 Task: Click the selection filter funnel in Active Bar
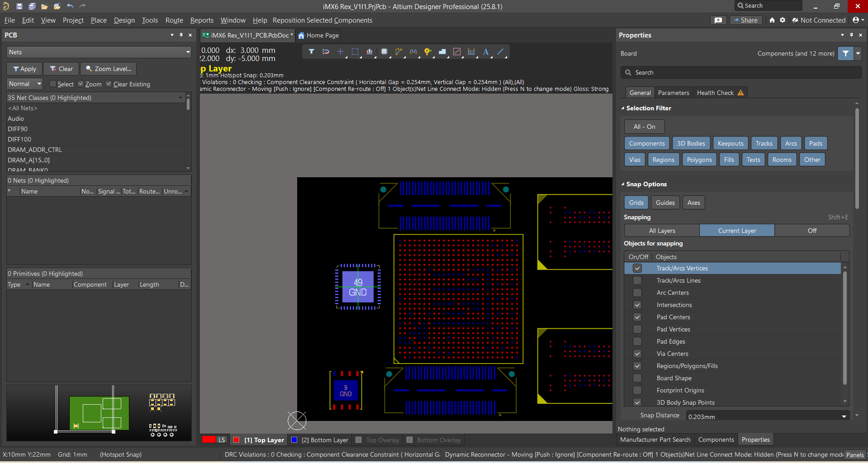pos(311,52)
